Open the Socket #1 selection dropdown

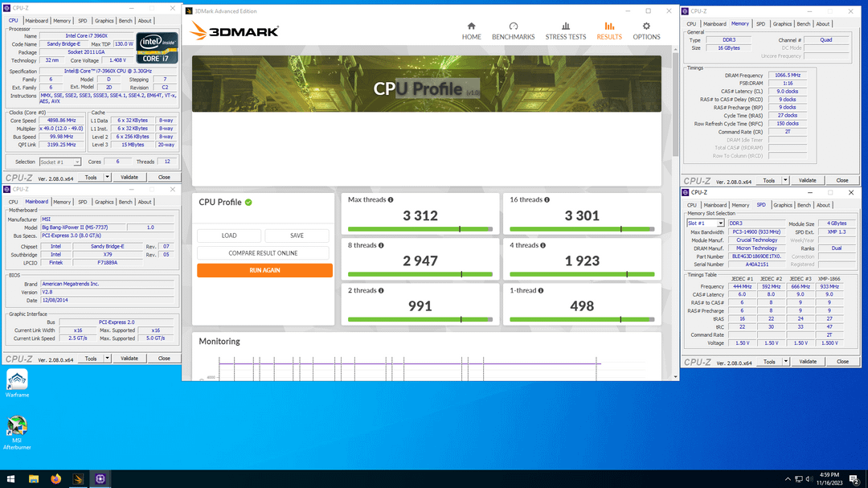tap(59, 162)
